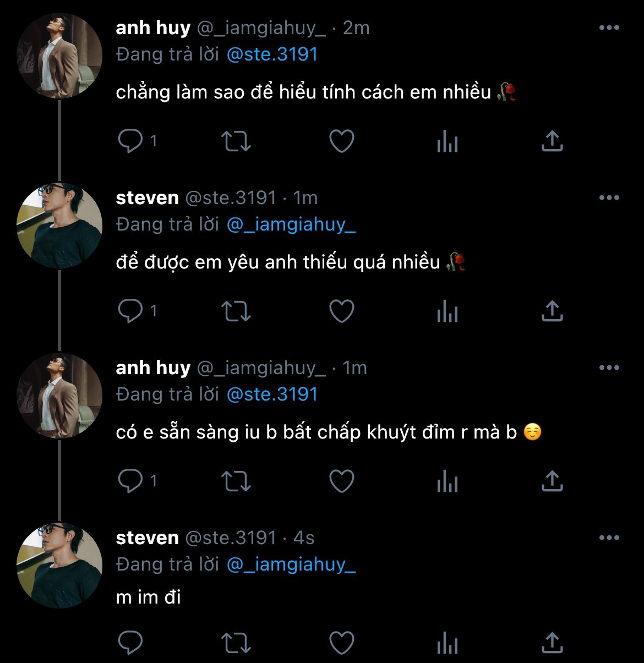Share steven's 'để được em yêu' tweet
Screen dimensions: 644x663
pyautogui.click(x=552, y=311)
